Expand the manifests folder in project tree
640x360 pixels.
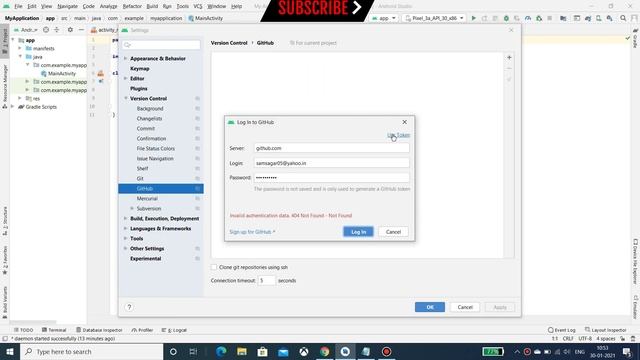point(20,48)
